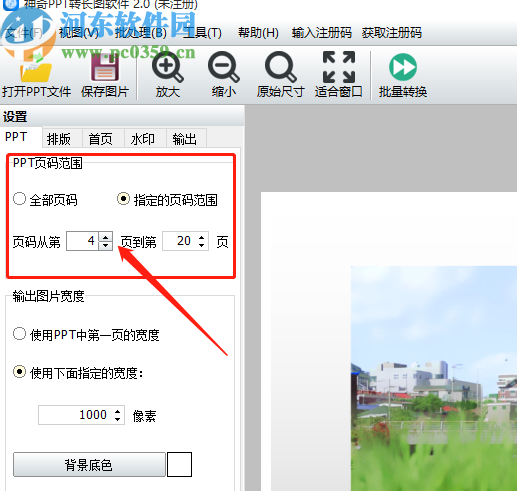Click the start page field showing 4
517x491 pixels.
[83, 241]
